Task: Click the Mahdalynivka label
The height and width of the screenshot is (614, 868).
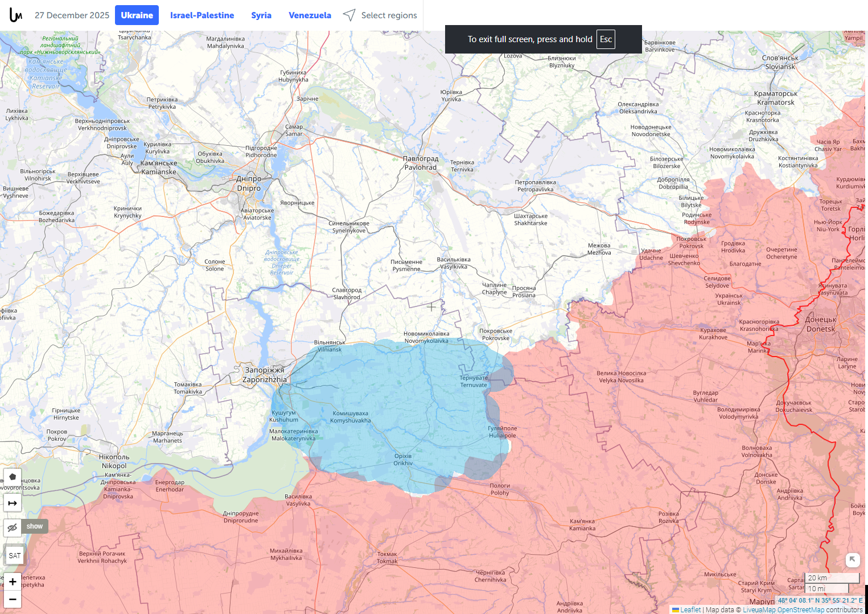Action: 225,42
